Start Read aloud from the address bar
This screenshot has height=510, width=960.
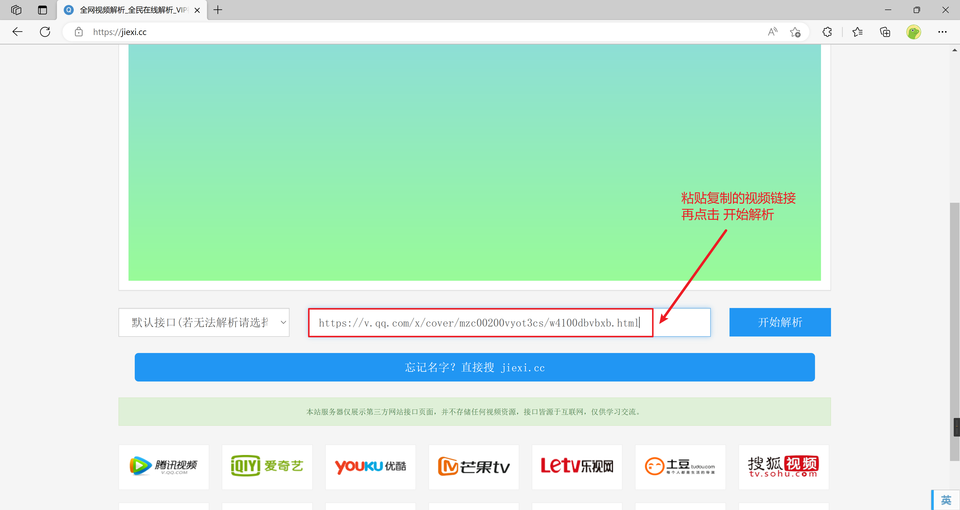point(773,32)
